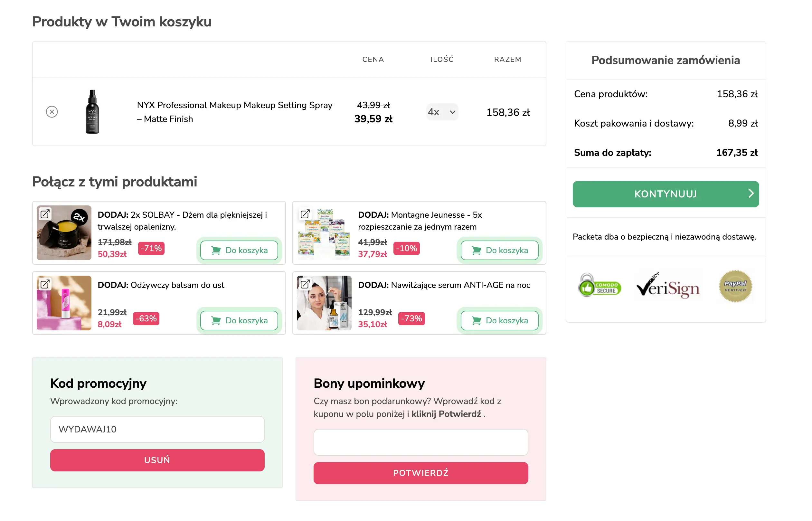Confirm gift voucher with POTWIERDŹ

[x=421, y=473]
